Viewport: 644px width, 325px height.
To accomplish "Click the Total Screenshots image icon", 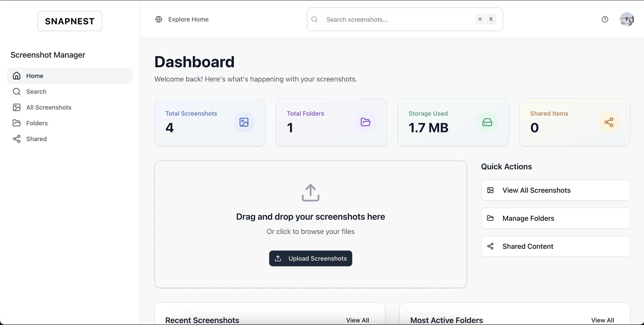I will pos(244,122).
